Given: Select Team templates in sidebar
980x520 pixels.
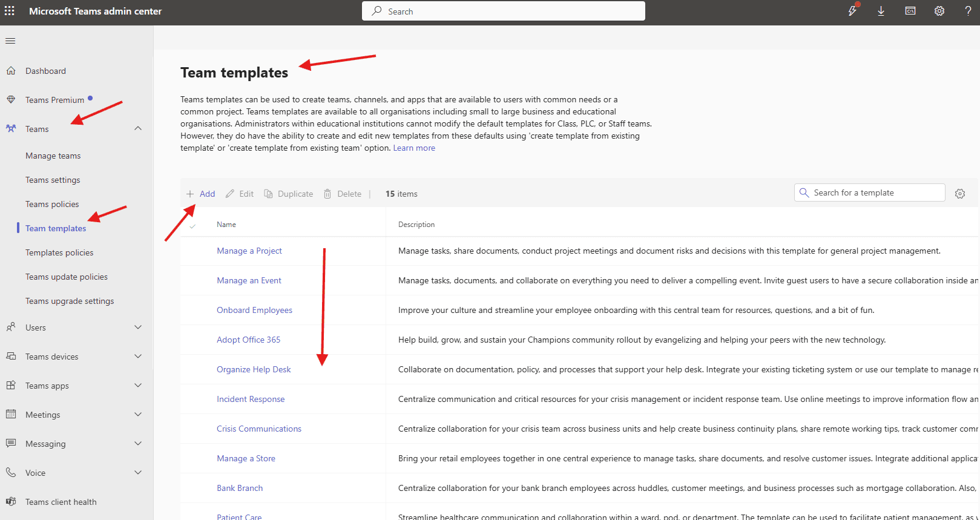Looking at the screenshot, I should click(56, 228).
